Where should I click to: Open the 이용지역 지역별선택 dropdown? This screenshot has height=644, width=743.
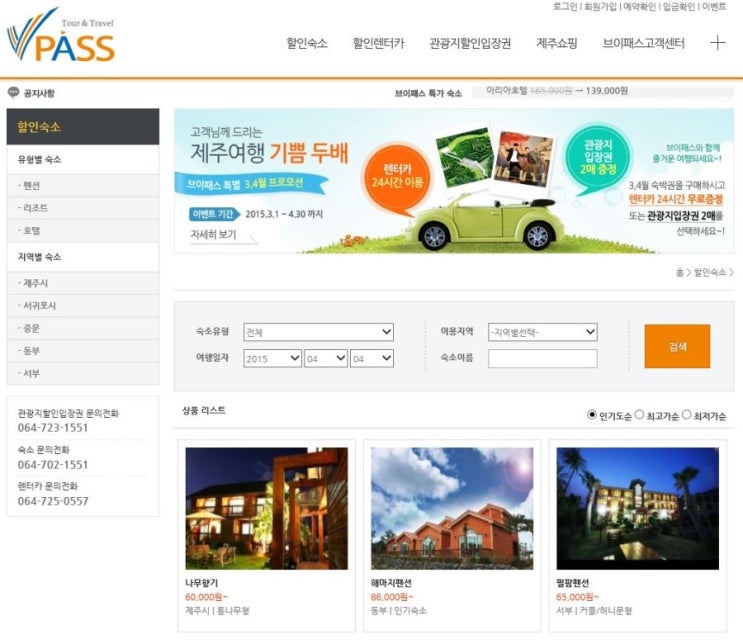543,332
